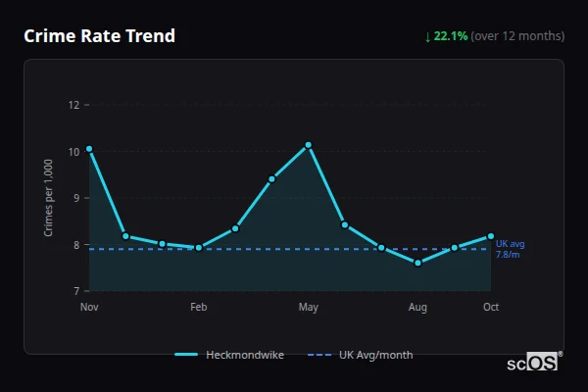Click the 'Aug' x-axis label
This screenshot has height=392, width=588.
coord(417,307)
